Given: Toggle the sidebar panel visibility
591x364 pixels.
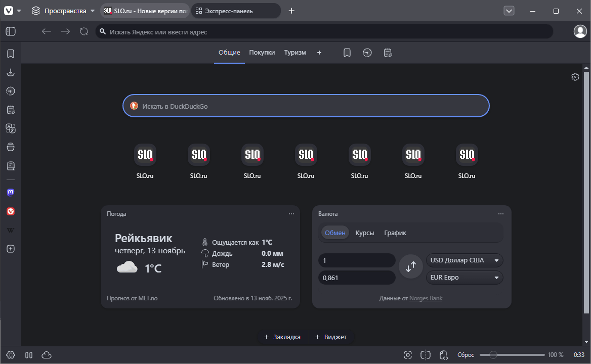Looking at the screenshot, I should point(11,31).
